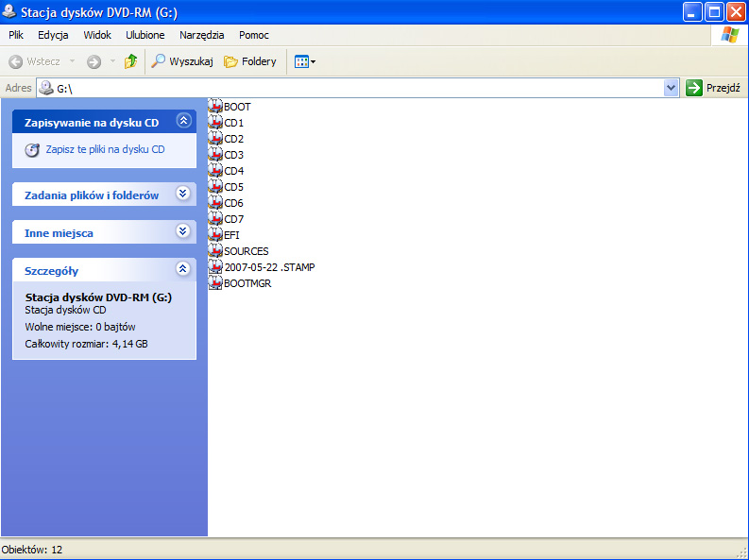Select the CD6 folder icon

215,202
